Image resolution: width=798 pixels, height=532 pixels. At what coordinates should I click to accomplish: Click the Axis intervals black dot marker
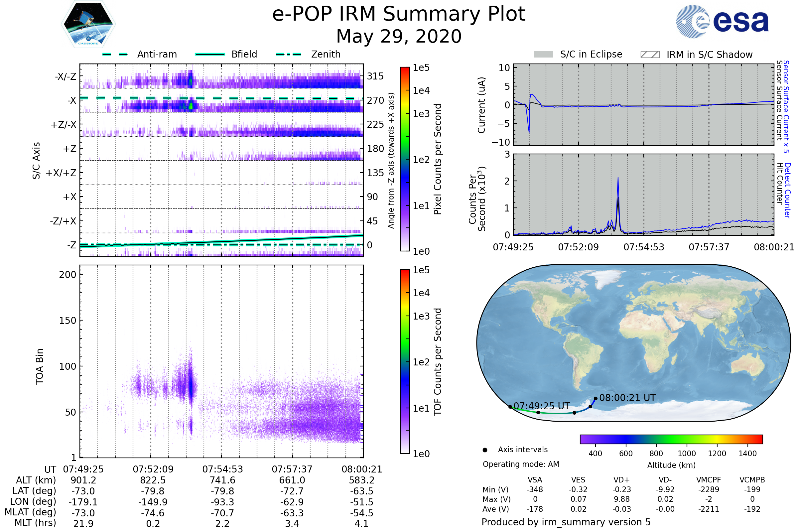pyautogui.click(x=485, y=450)
